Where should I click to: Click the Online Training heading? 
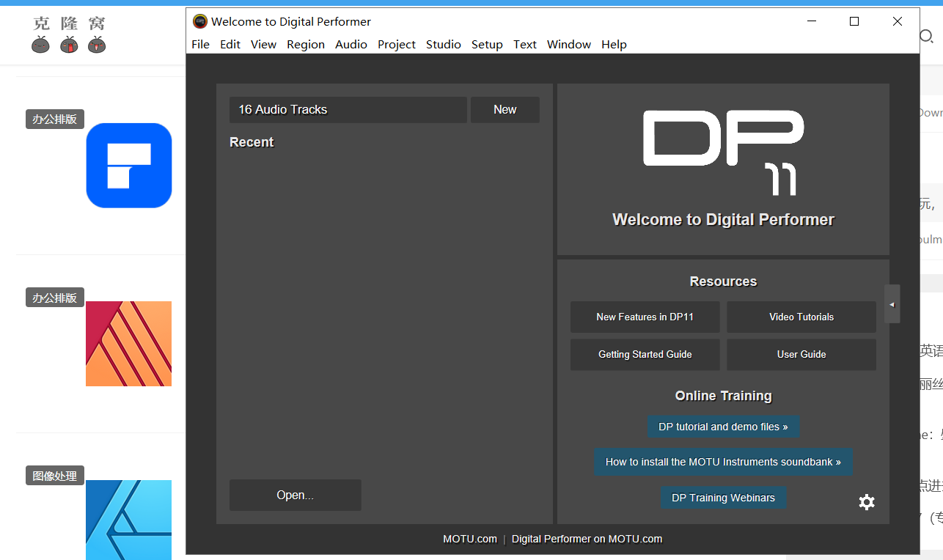pyautogui.click(x=723, y=396)
